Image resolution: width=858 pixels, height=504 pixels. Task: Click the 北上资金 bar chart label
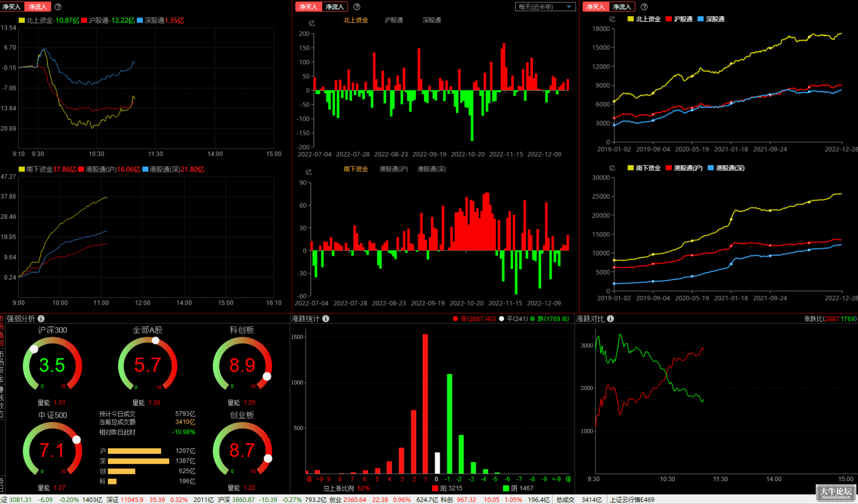(x=356, y=20)
